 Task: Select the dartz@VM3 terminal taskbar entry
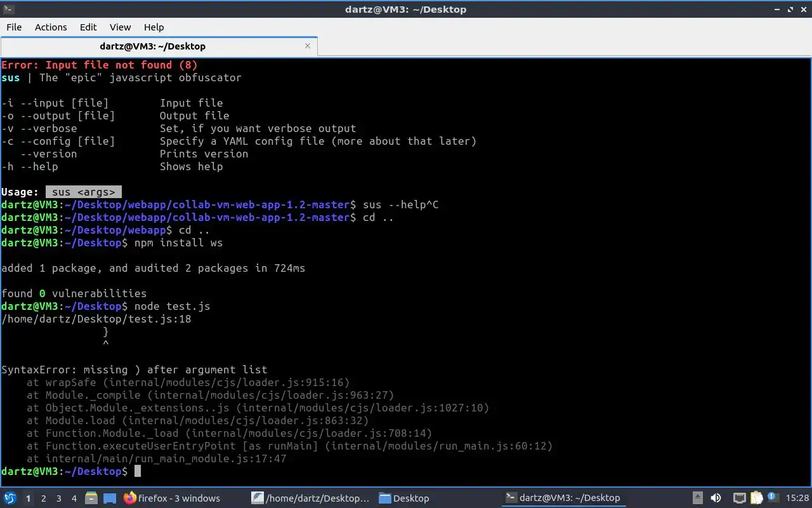point(563,498)
